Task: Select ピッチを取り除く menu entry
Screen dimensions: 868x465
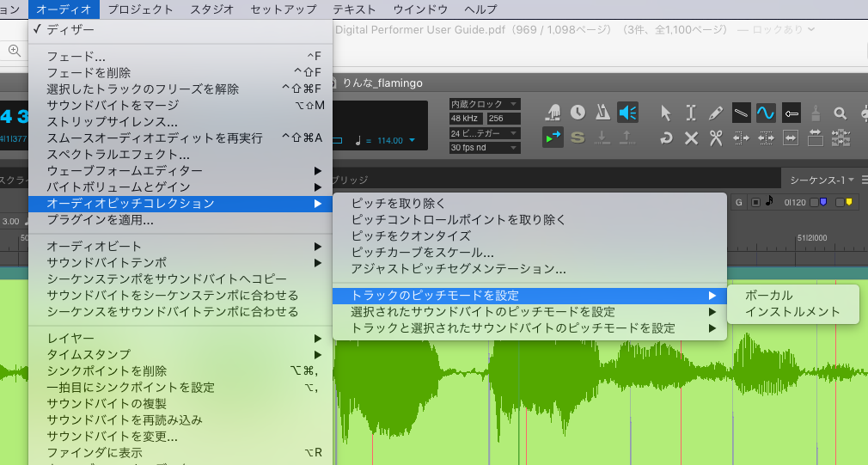Action: pyautogui.click(x=529, y=204)
